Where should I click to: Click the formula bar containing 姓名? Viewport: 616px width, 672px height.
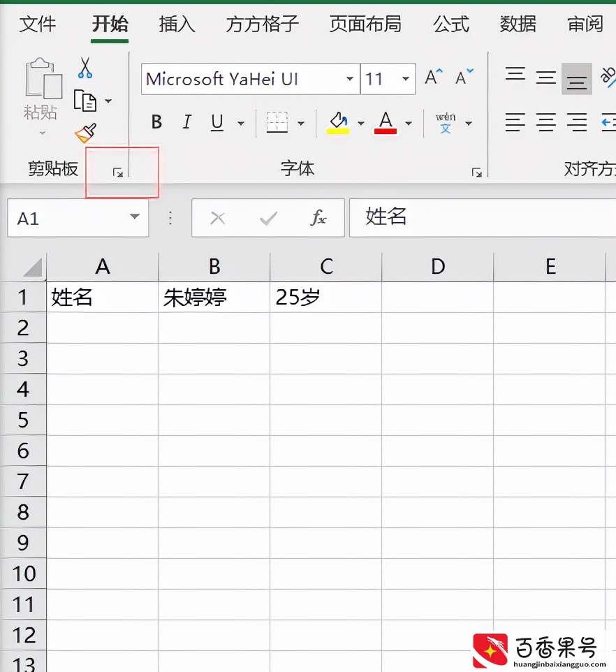[483, 218]
